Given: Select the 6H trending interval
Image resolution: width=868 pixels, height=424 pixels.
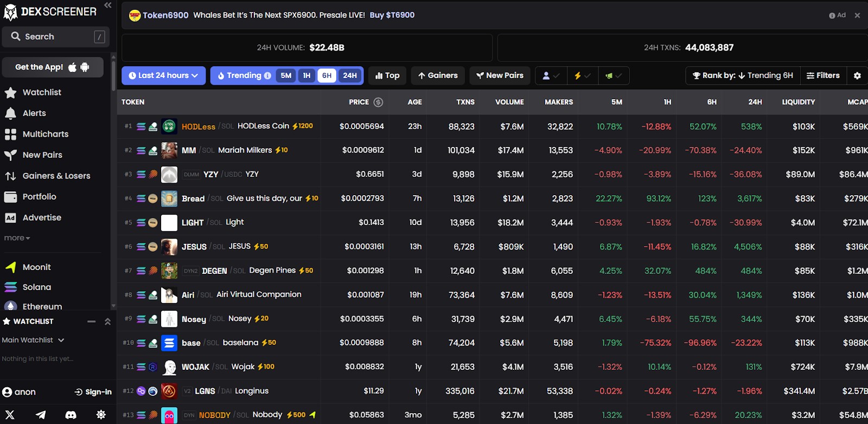Looking at the screenshot, I should point(327,76).
